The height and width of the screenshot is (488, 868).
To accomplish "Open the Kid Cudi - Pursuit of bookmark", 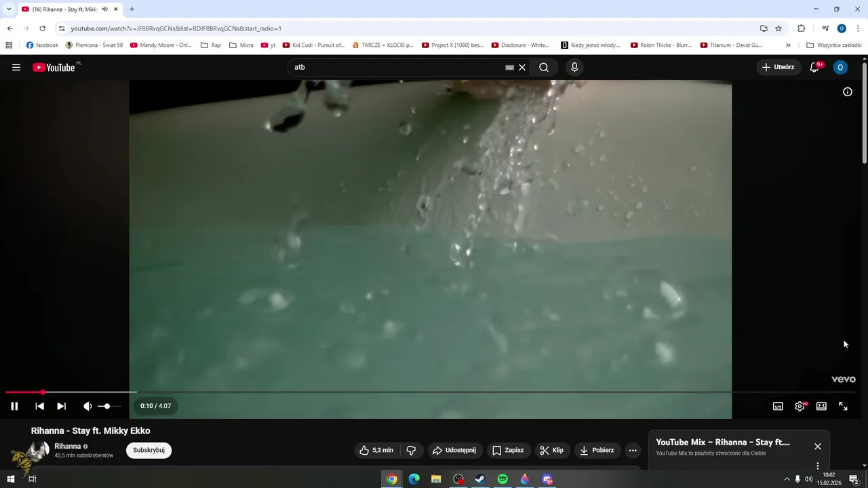I will (x=313, y=45).
